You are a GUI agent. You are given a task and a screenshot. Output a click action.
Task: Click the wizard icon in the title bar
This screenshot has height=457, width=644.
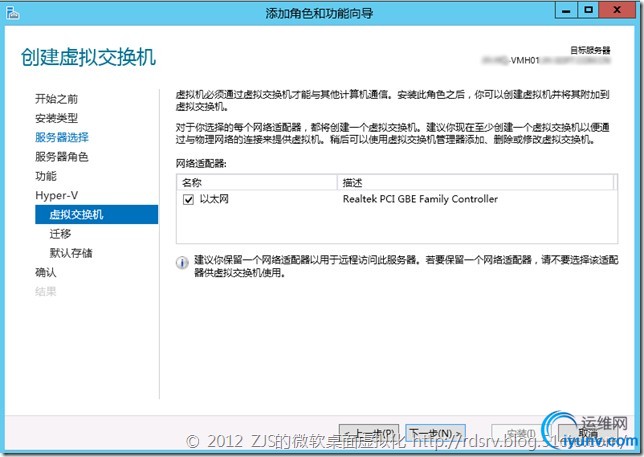(12, 13)
